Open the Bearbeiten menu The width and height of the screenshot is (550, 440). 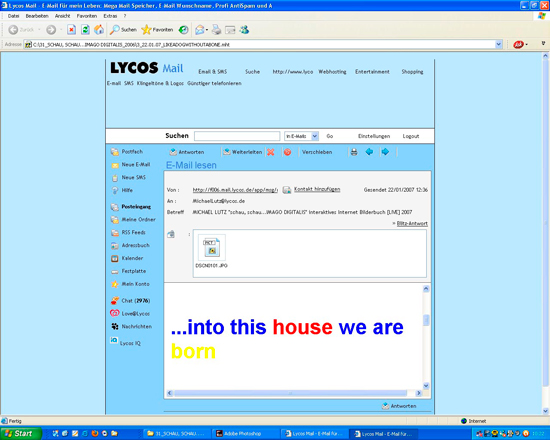37,16
